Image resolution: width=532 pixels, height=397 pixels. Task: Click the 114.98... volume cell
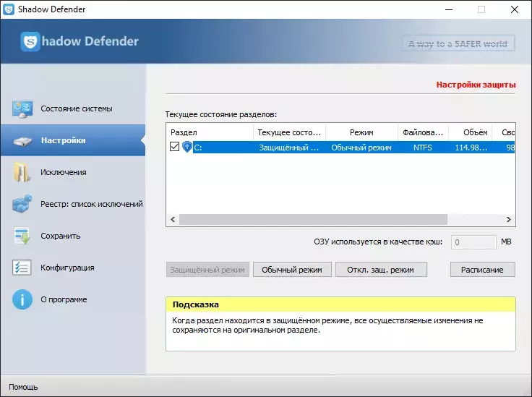click(471, 148)
